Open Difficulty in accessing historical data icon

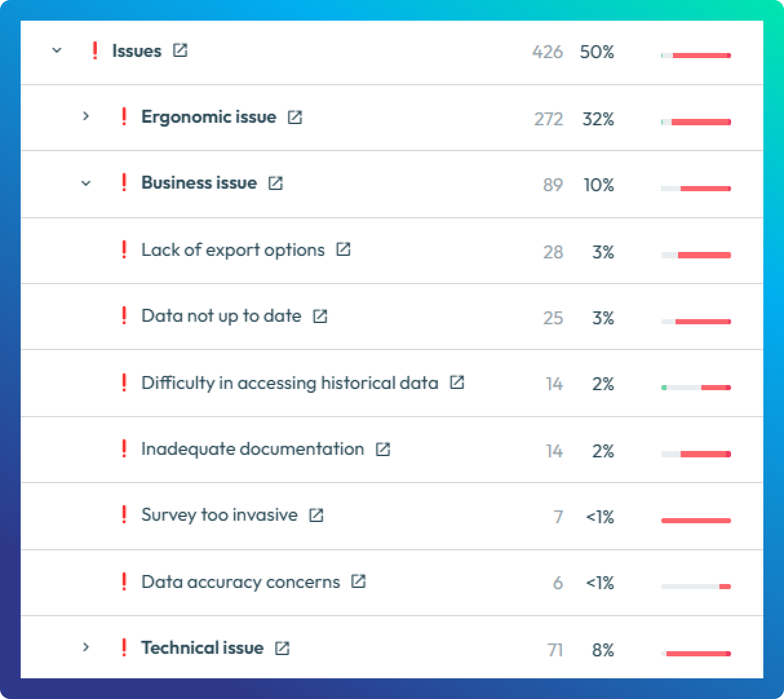pos(457,382)
